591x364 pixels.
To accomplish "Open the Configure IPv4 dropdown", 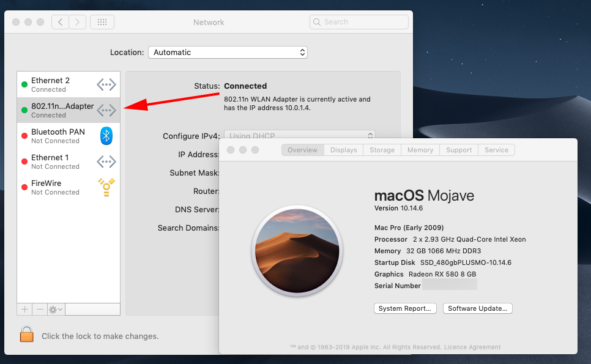I will (x=300, y=135).
